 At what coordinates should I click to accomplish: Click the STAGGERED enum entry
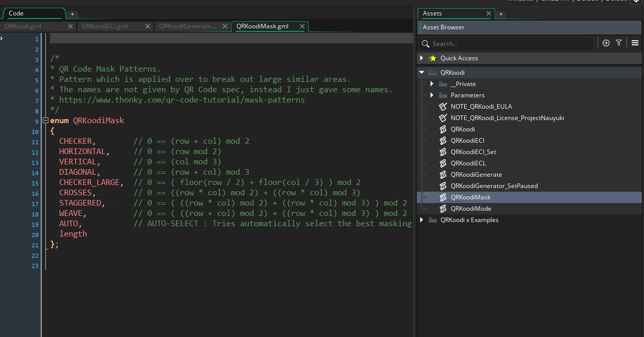[x=80, y=203]
